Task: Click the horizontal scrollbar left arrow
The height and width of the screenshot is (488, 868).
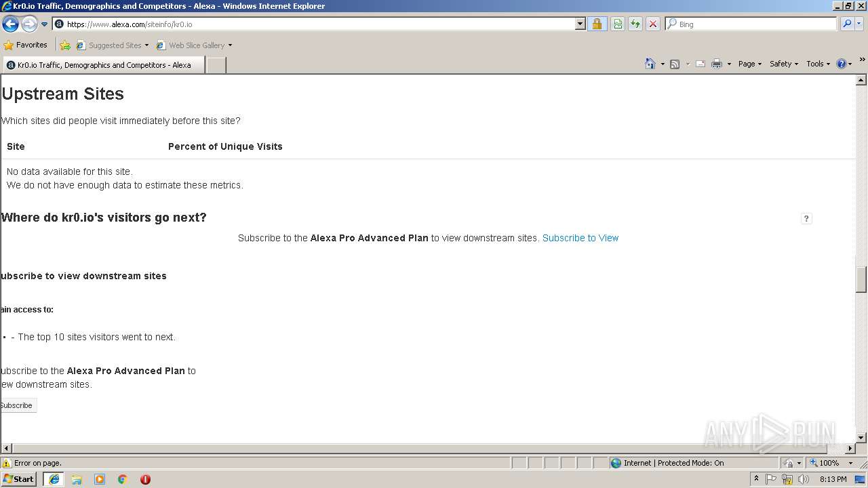Action: [7, 449]
